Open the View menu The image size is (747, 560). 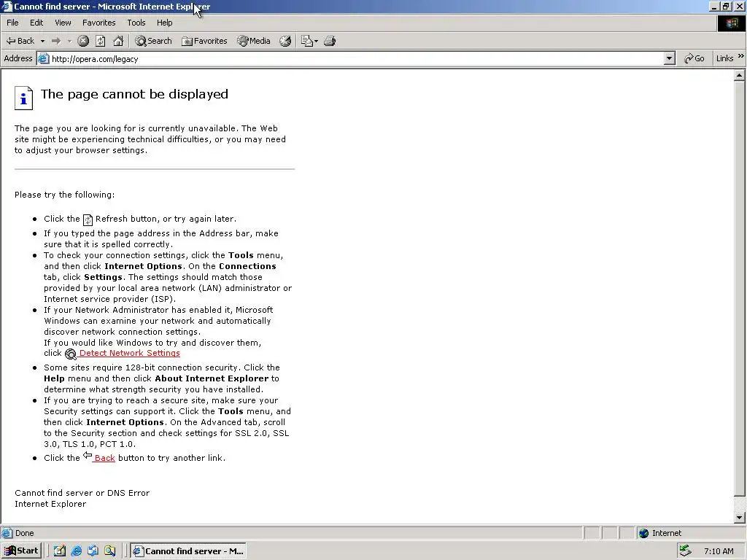tap(63, 23)
